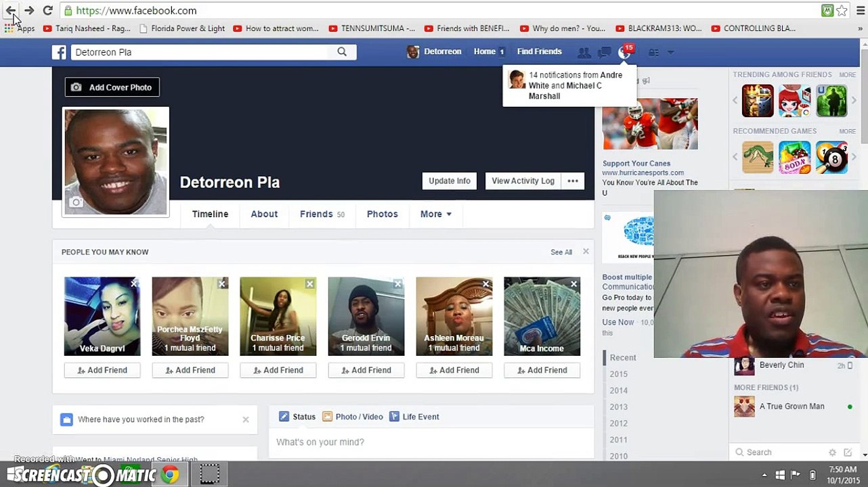Image resolution: width=868 pixels, height=487 pixels.
Task: Open the Candy Crush Soda game icon
Action: 795,158
